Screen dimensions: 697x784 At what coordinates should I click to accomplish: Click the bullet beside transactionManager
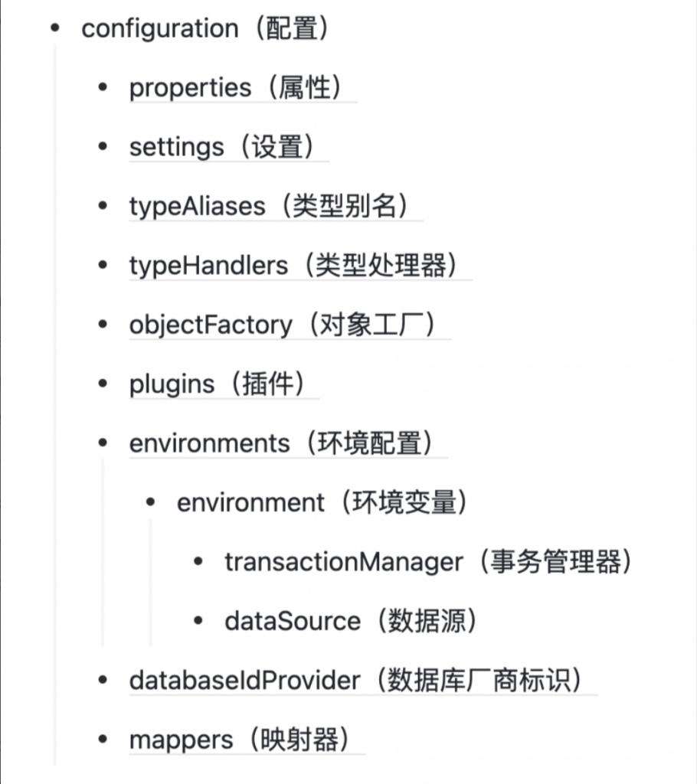click(x=198, y=562)
